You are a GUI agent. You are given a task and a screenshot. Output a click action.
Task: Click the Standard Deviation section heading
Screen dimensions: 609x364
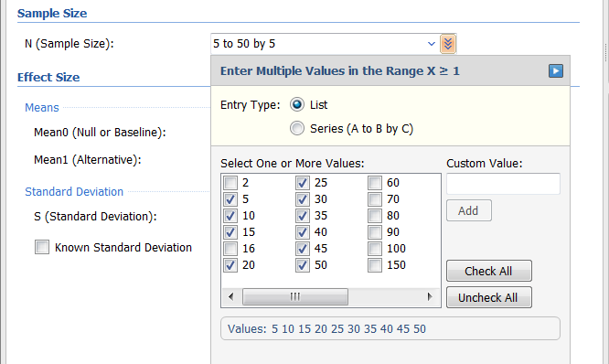click(74, 192)
